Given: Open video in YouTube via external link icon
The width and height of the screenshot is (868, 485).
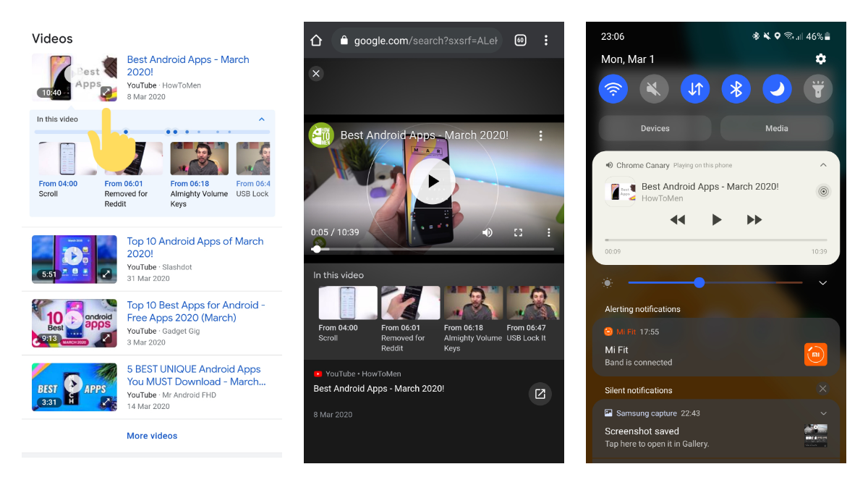Looking at the screenshot, I should tap(540, 394).
